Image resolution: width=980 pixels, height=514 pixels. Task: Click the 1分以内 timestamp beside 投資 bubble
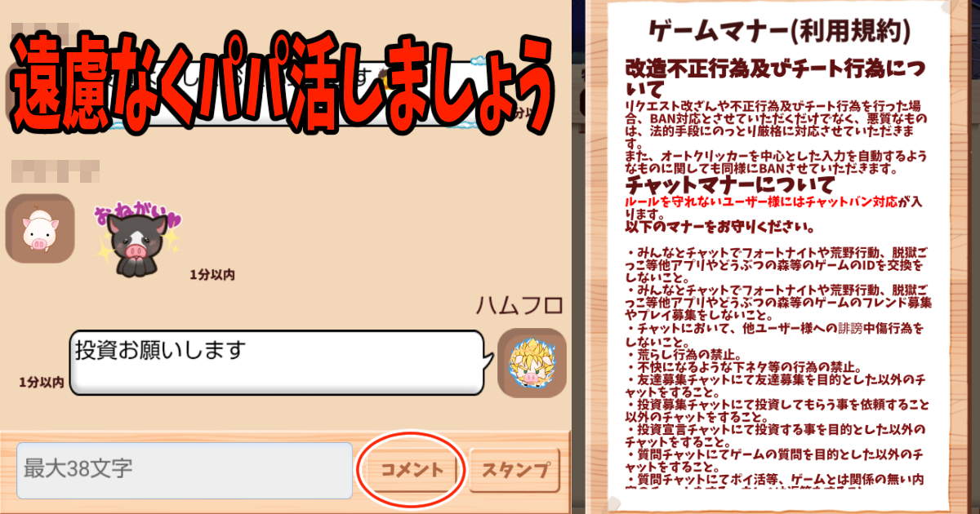point(42,382)
